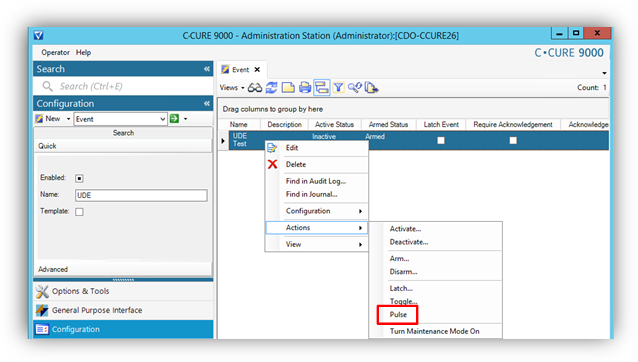Click the pencil icon beside New

39,119
